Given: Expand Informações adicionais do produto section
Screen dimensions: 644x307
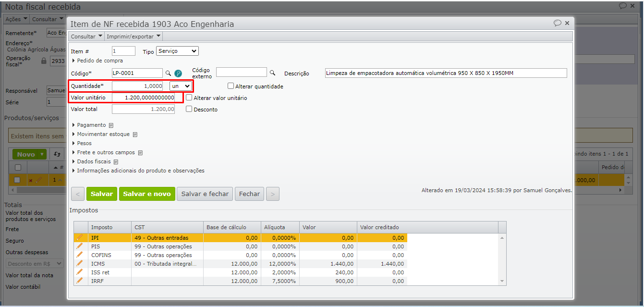Looking at the screenshot, I should click(x=138, y=171).
